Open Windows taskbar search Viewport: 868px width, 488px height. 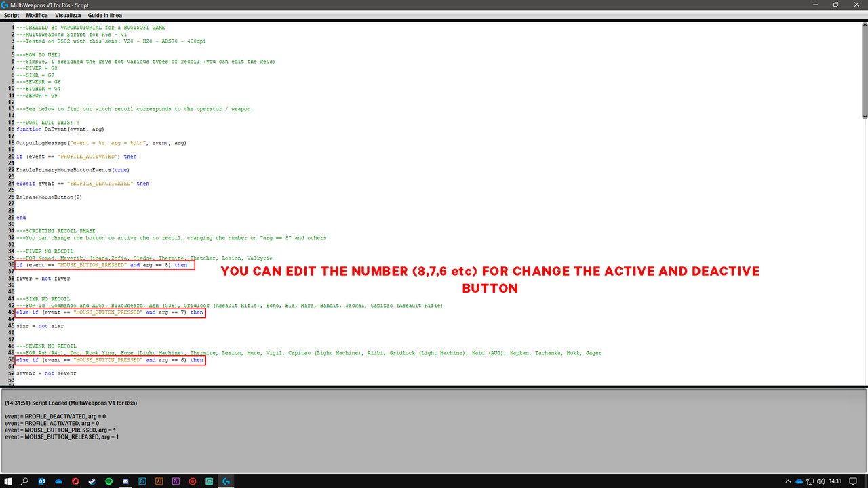pos(25,481)
